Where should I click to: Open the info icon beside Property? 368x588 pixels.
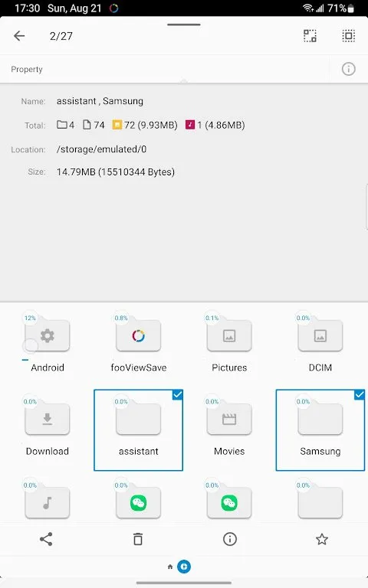point(349,69)
